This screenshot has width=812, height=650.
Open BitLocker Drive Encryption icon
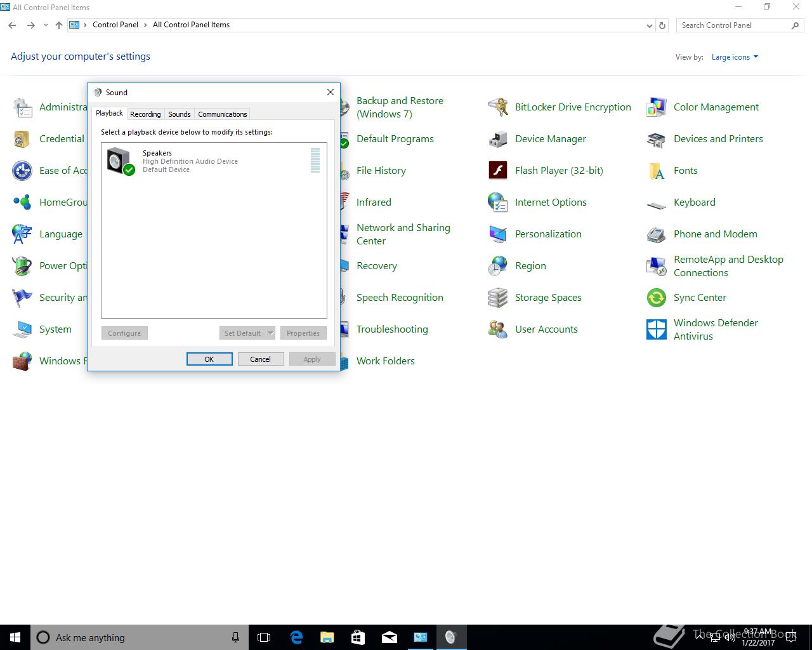(x=498, y=107)
